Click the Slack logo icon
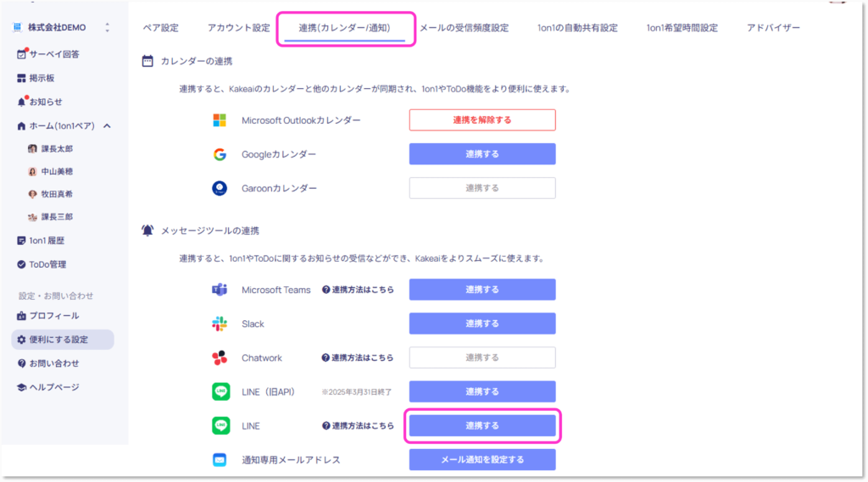The height and width of the screenshot is (482, 868). (x=220, y=324)
